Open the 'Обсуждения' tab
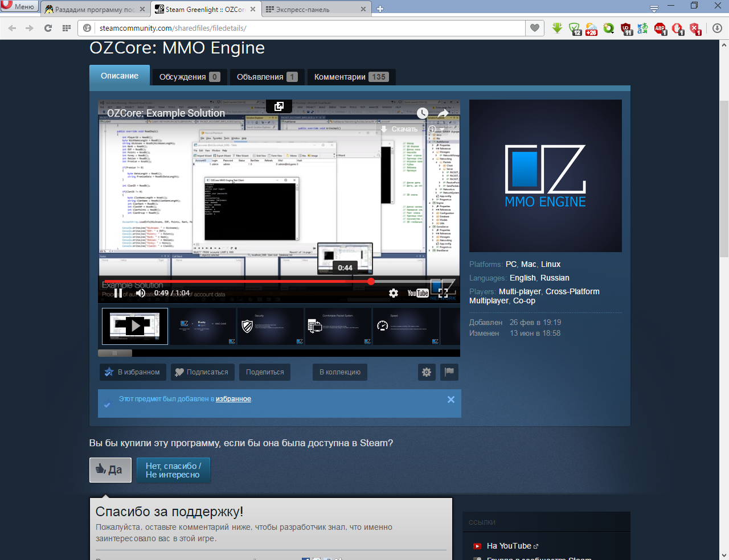The height and width of the screenshot is (560, 729). tap(190, 77)
